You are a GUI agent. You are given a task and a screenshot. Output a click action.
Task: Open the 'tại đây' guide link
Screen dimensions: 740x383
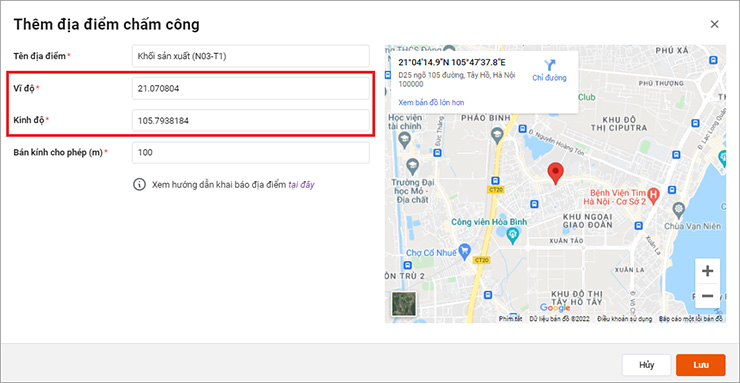click(301, 184)
